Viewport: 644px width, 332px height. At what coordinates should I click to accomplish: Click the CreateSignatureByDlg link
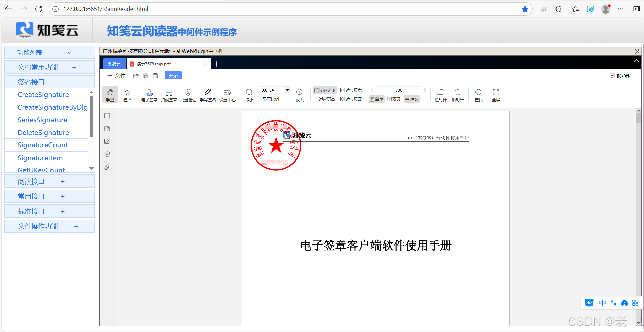pyautogui.click(x=52, y=107)
